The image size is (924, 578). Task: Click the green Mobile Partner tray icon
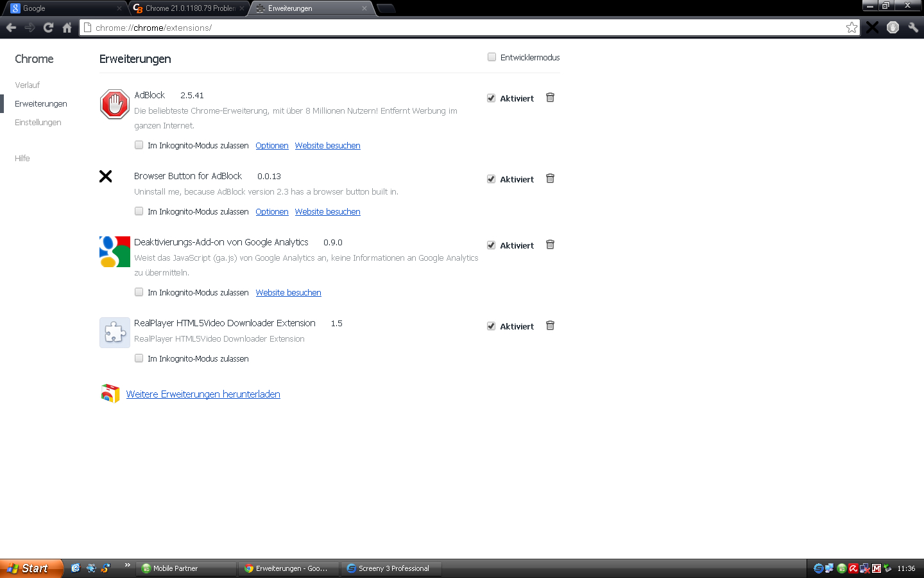[841, 568]
